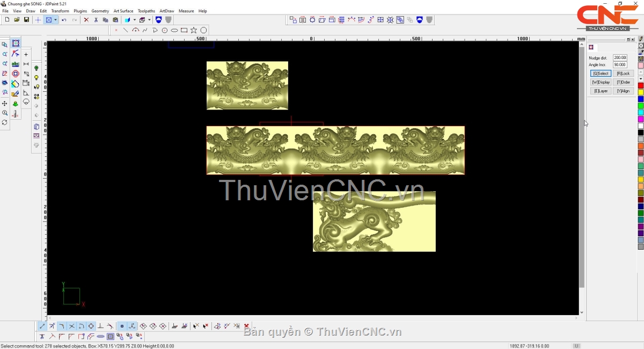Toggle the intersection snap button
Screen dimensions: 644x349
tap(71, 326)
